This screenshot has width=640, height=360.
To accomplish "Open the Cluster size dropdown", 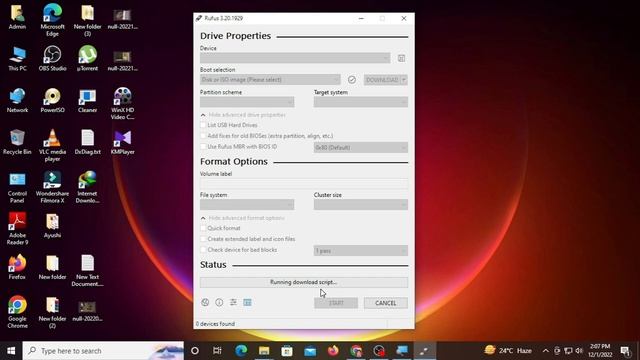I will pyautogui.click(x=360, y=204).
